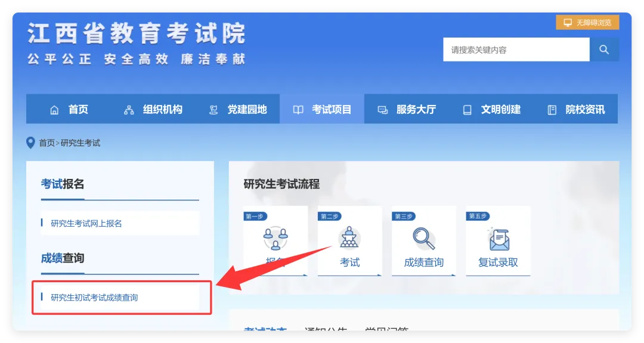Click the exam room icon above 考试
The image size is (644, 343).
coord(349,237)
